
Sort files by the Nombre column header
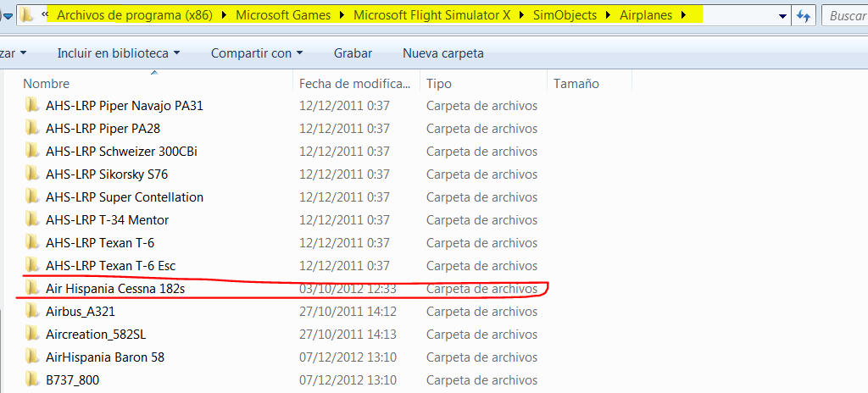tap(47, 83)
